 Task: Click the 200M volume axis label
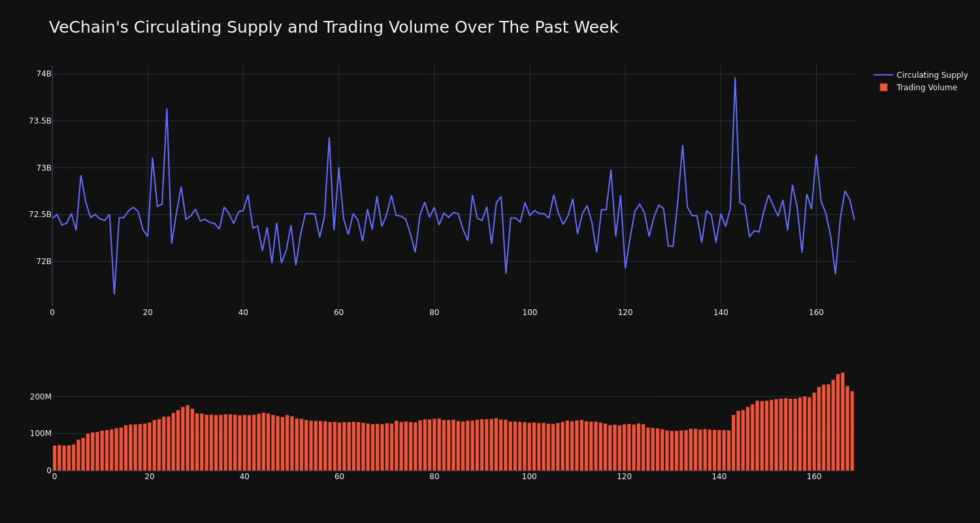tap(41, 397)
